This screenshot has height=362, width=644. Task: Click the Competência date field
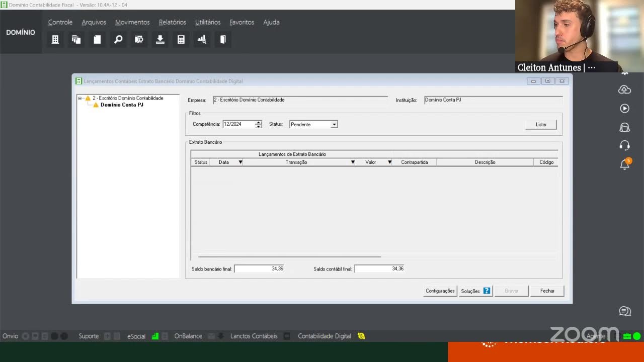pos(239,124)
